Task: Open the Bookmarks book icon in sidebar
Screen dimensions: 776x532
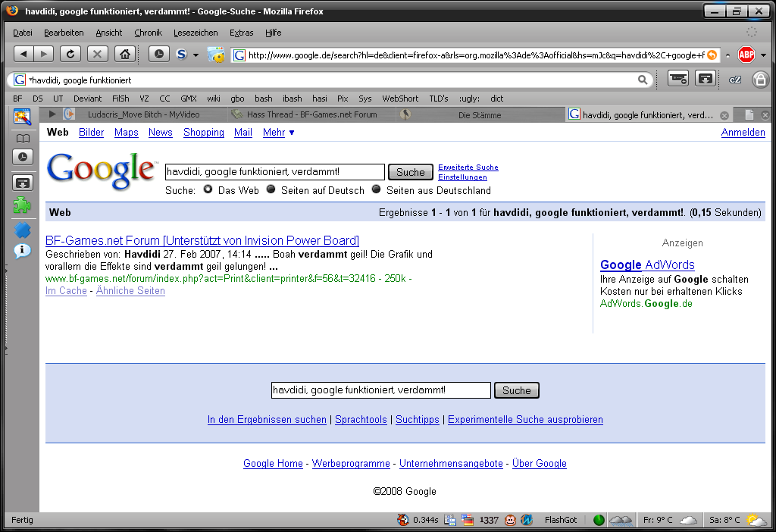Action: click(x=23, y=139)
